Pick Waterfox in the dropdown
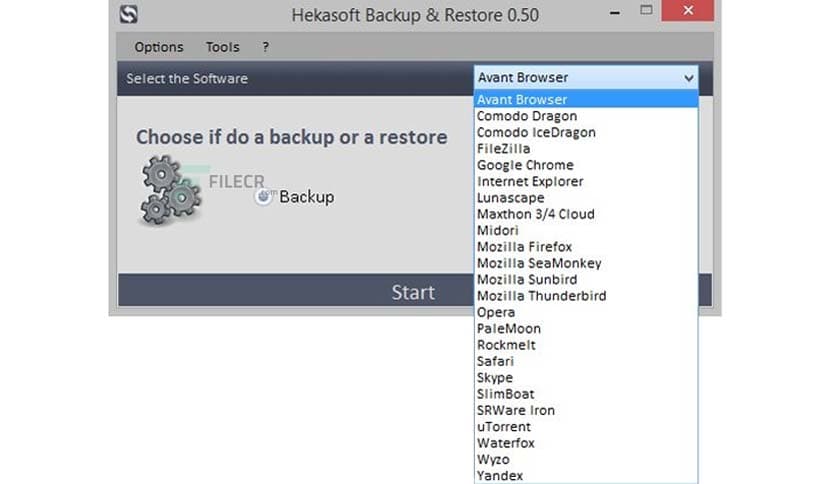836x484 pixels. tap(586, 443)
